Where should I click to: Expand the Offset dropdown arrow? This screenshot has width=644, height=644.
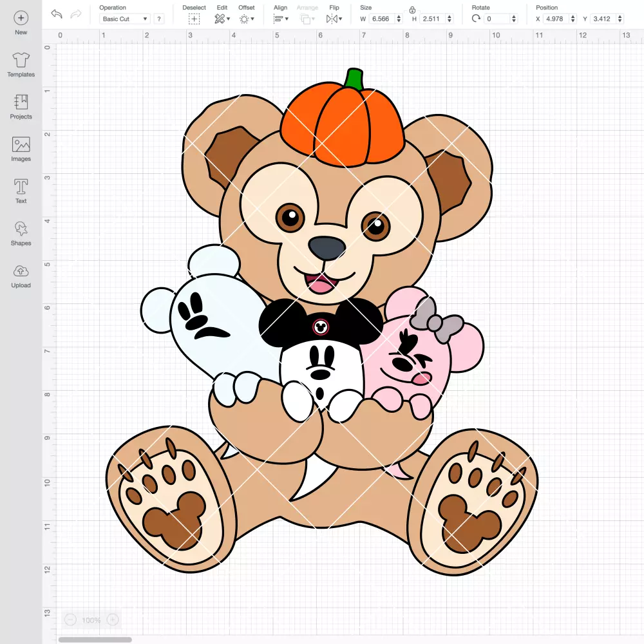(x=252, y=19)
